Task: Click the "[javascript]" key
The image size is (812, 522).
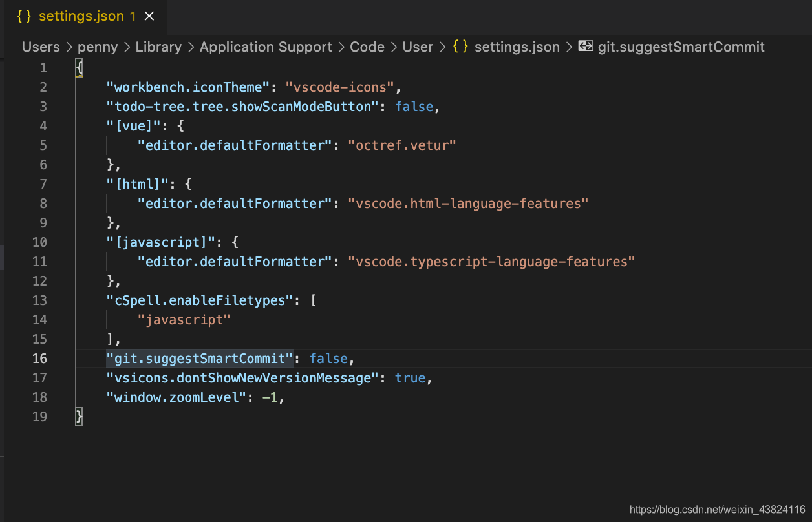Action: pos(161,242)
